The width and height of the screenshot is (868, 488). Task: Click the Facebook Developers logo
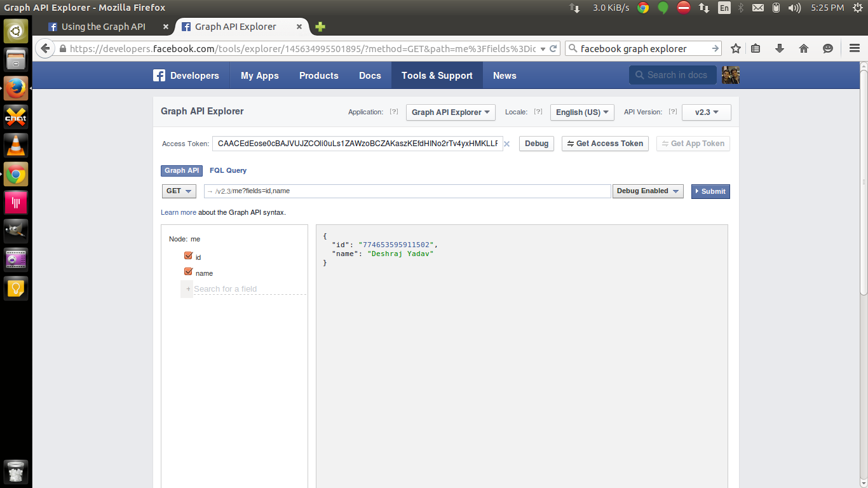pos(186,76)
